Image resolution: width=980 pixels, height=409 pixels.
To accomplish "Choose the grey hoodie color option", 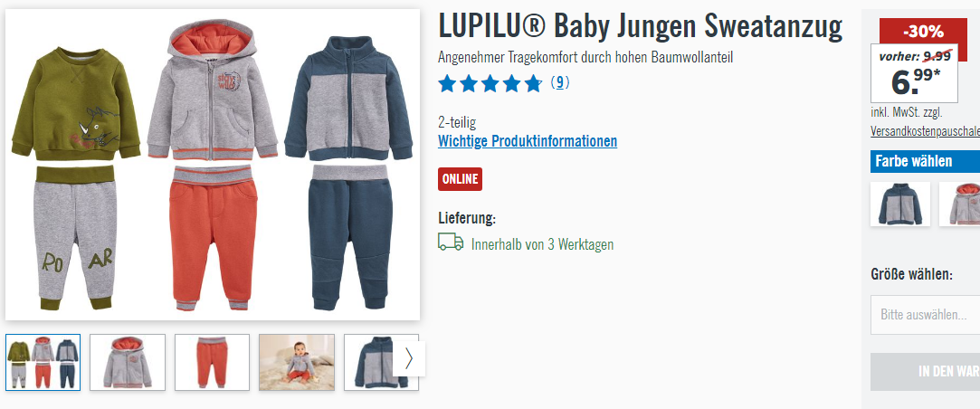I will click(960, 204).
